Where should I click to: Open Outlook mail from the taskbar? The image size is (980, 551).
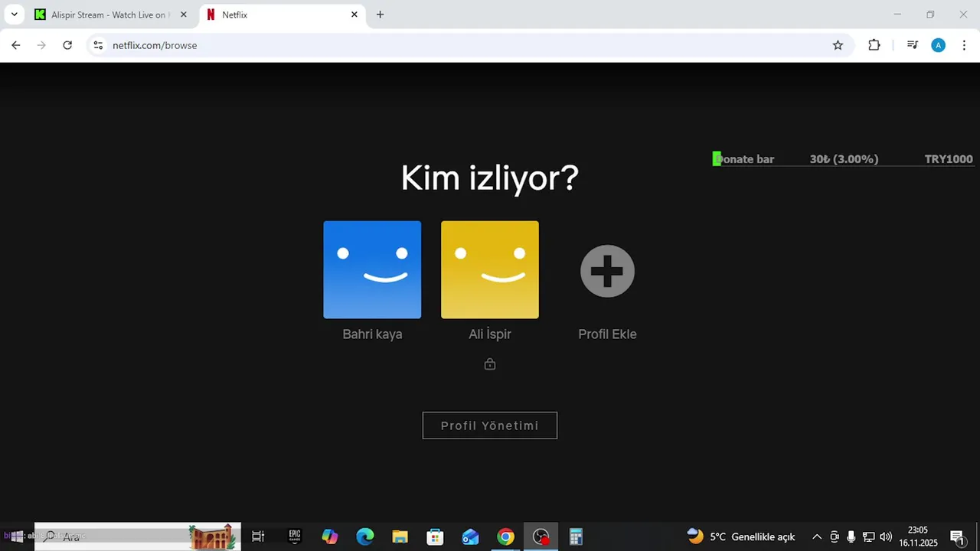(470, 536)
